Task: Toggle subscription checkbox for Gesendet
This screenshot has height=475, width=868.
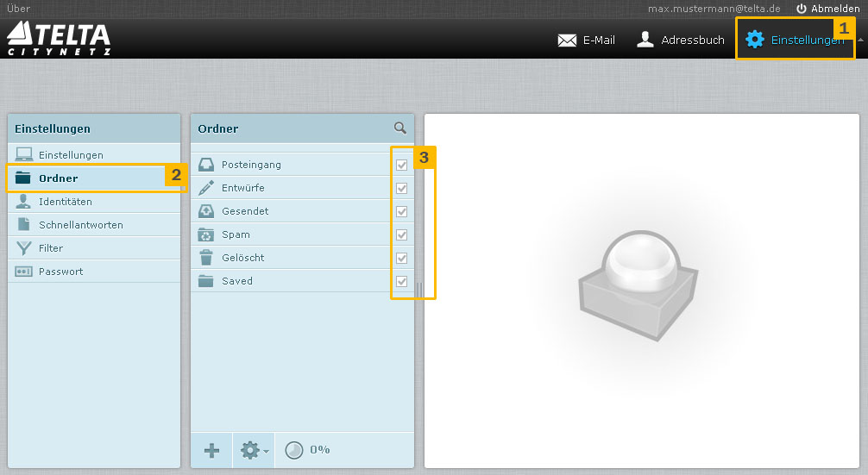Action: pyautogui.click(x=401, y=211)
